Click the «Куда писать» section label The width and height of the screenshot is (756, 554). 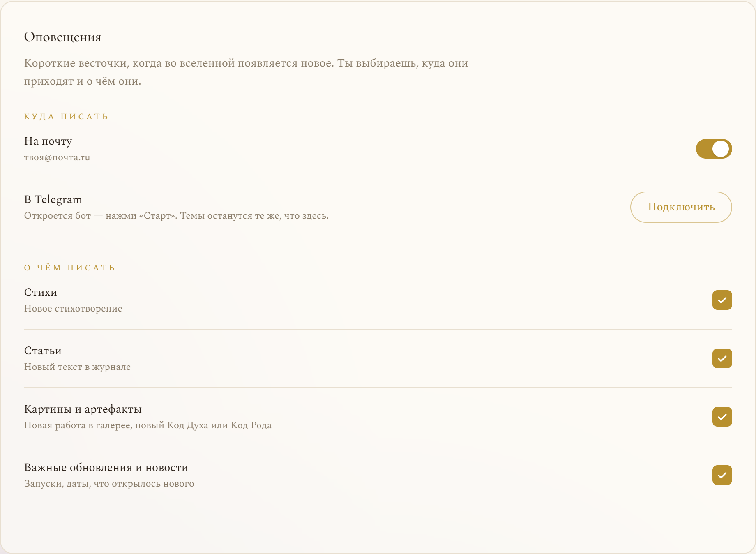[66, 116]
